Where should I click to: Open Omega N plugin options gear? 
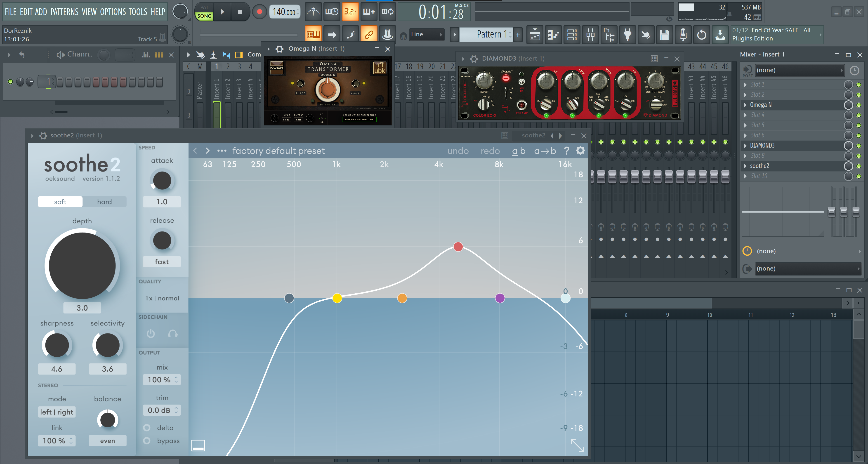(279, 49)
